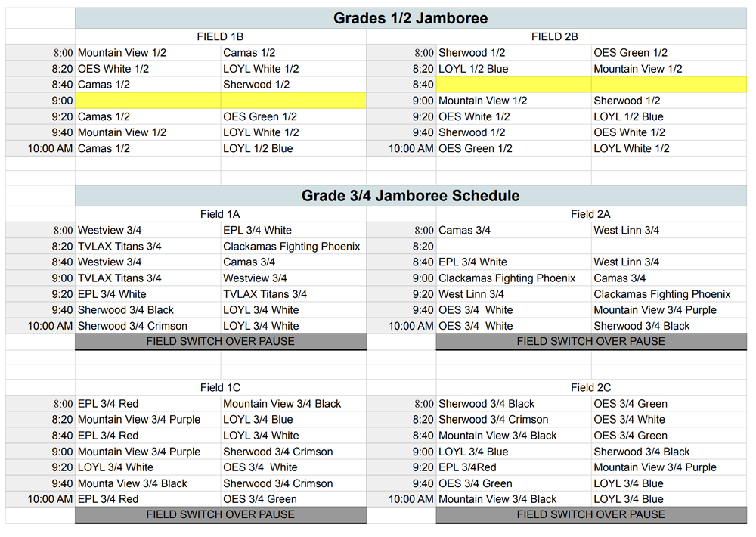Click Clackamas Fighting Phoenix in Field 1A
756x537 pixels.
pos(291,247)
